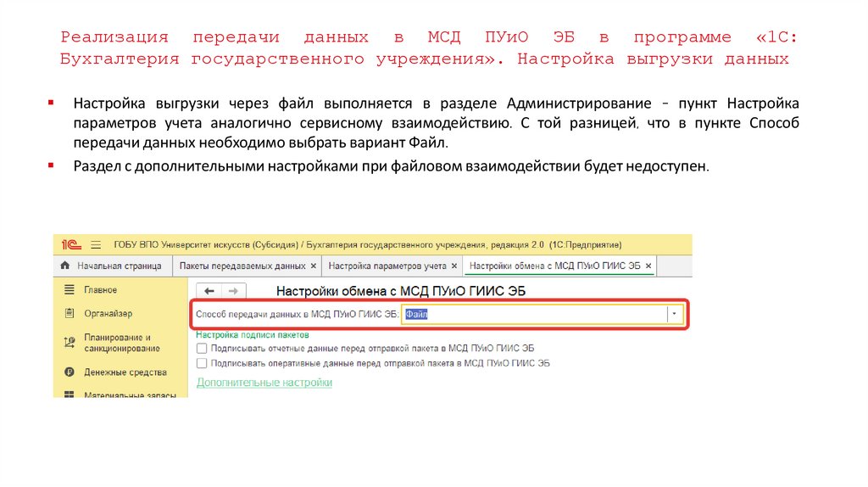Open the Главное section
This screenshot has width=868, height=487.
[x=100, y=290]
